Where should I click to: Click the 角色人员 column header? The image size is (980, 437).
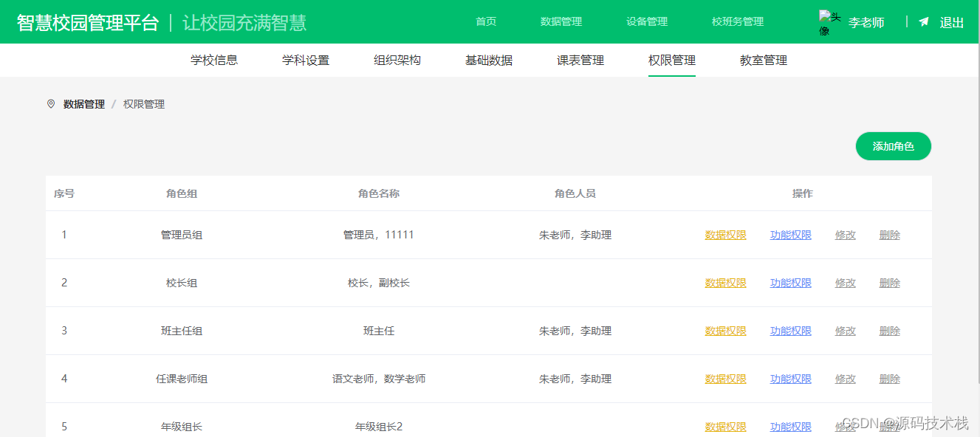[x=575, y=193]
